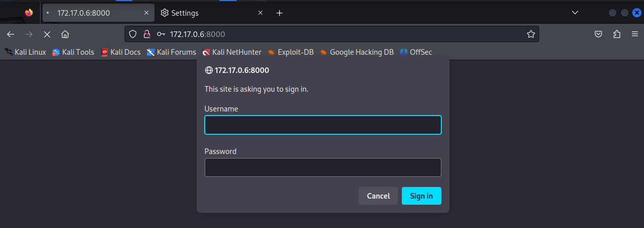Close the Settings tab
Viewport: 644px width, 228px height.
pyautogui.click(x=260, y=13)
